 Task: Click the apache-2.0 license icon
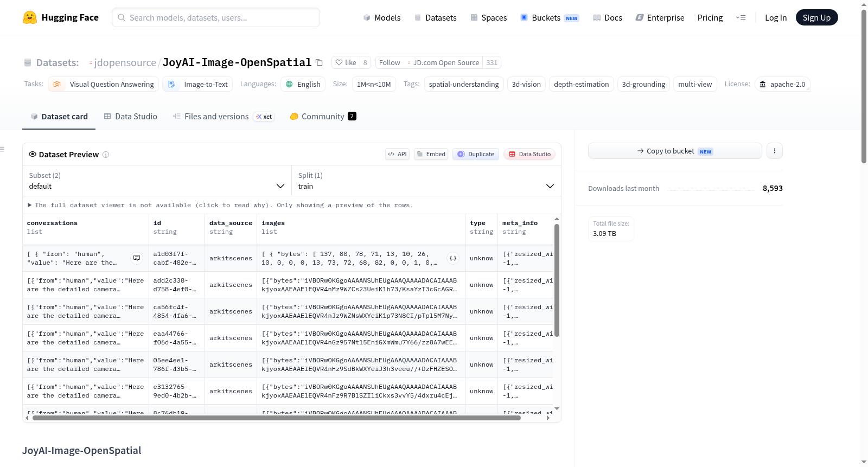763,84
